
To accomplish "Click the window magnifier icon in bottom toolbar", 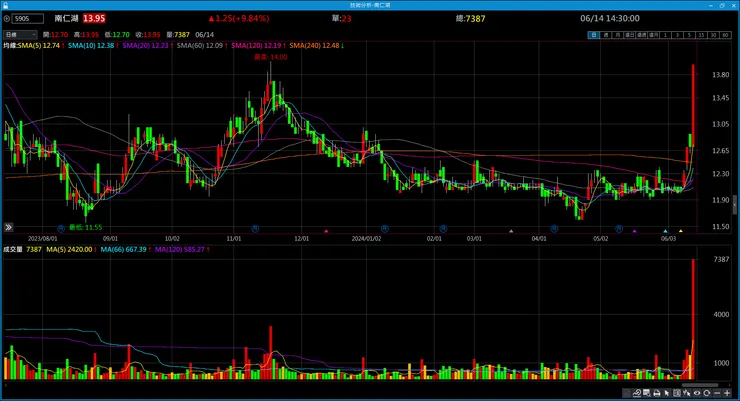I will 647,393.
